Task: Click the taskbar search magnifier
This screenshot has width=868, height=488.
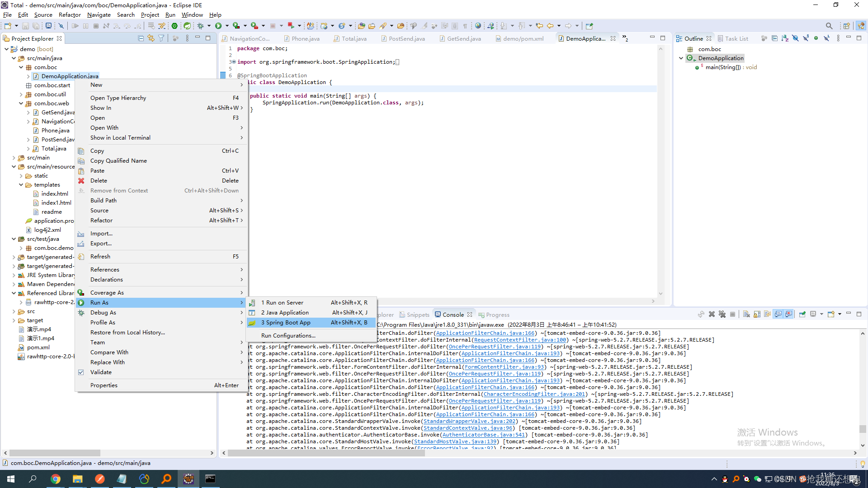Action: pos(33,479)
